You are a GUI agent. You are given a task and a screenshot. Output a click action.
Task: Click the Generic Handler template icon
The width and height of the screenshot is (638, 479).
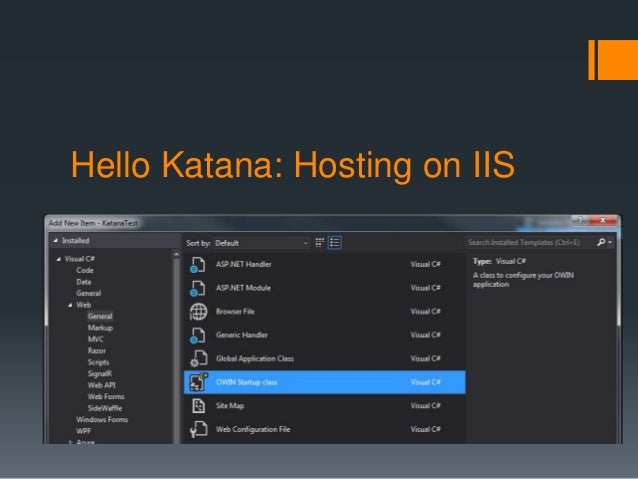(197, 335)
